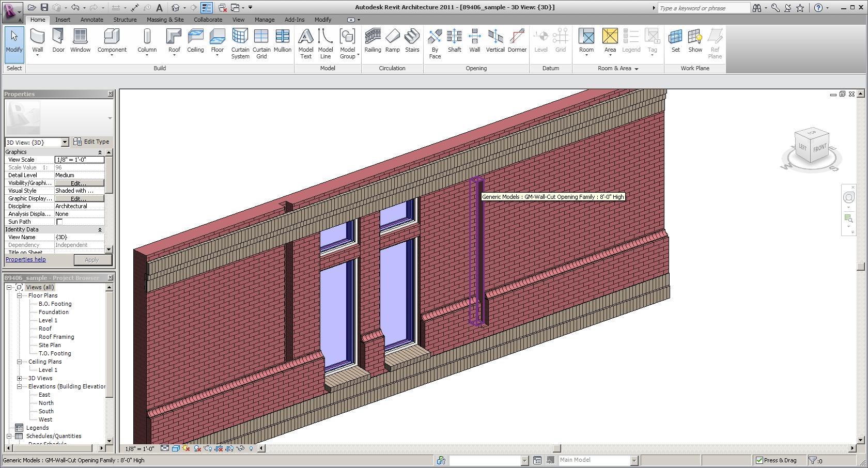Toggle the Press & Drag checkbox
This screenshot has height=468, width=868.
coord(759,460)
